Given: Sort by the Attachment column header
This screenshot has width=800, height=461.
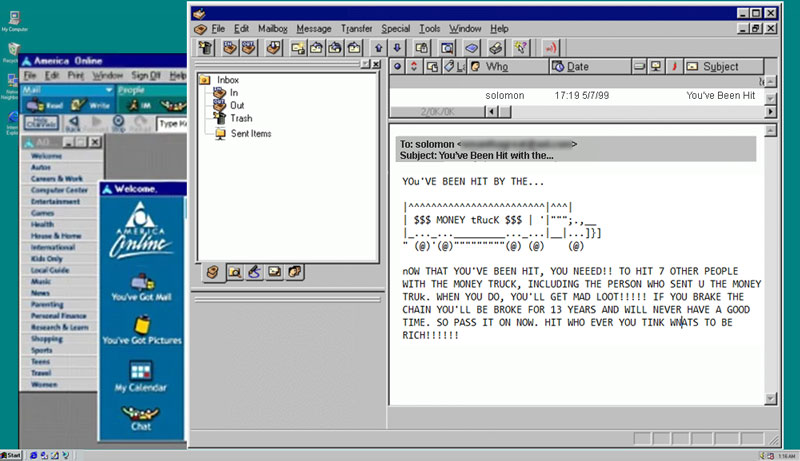Looking at the screenshot, I should click(x=432, y=66).
